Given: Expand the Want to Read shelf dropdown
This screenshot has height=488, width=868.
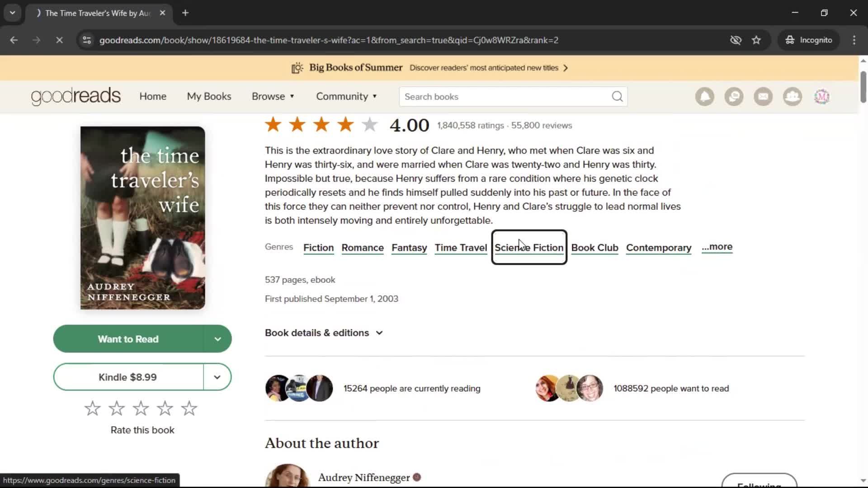Looking at the screenshot, I should tap(217, 339).
